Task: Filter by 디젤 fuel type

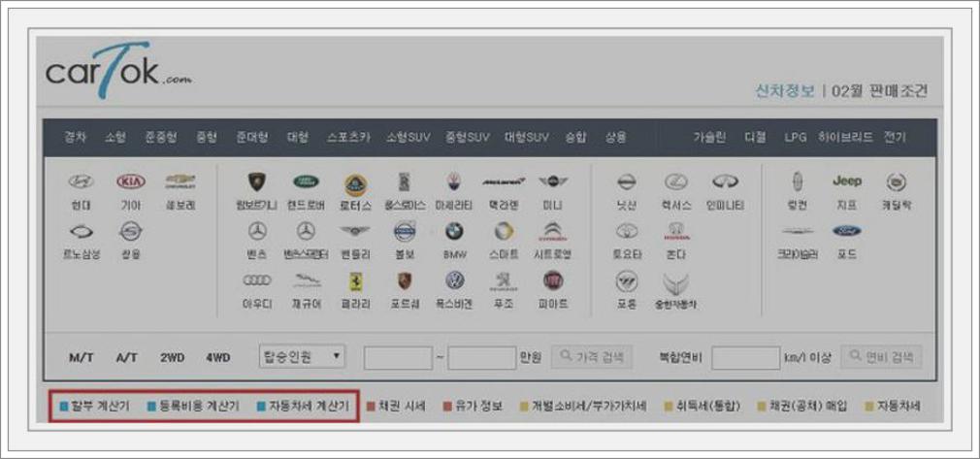Action: (755, 138)
